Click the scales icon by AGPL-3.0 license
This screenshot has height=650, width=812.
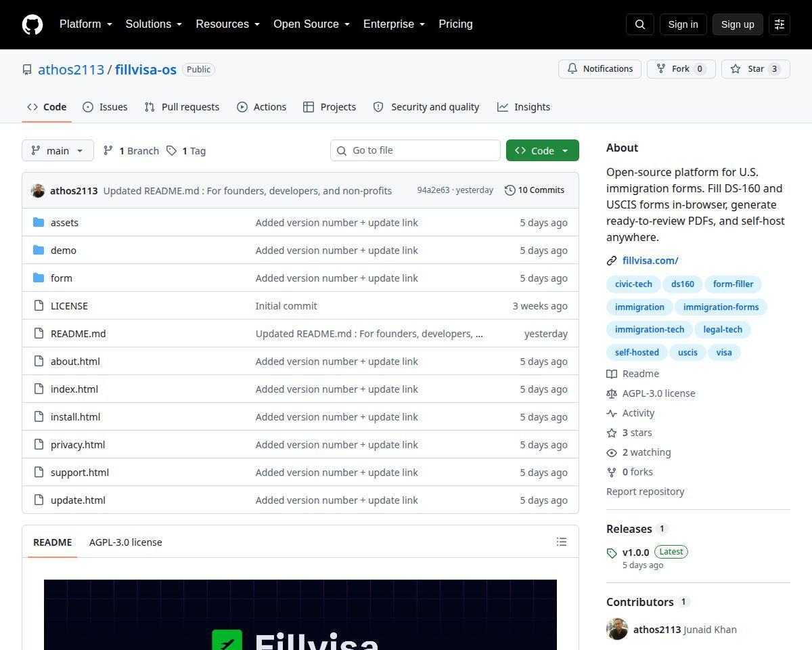(612, 393)
